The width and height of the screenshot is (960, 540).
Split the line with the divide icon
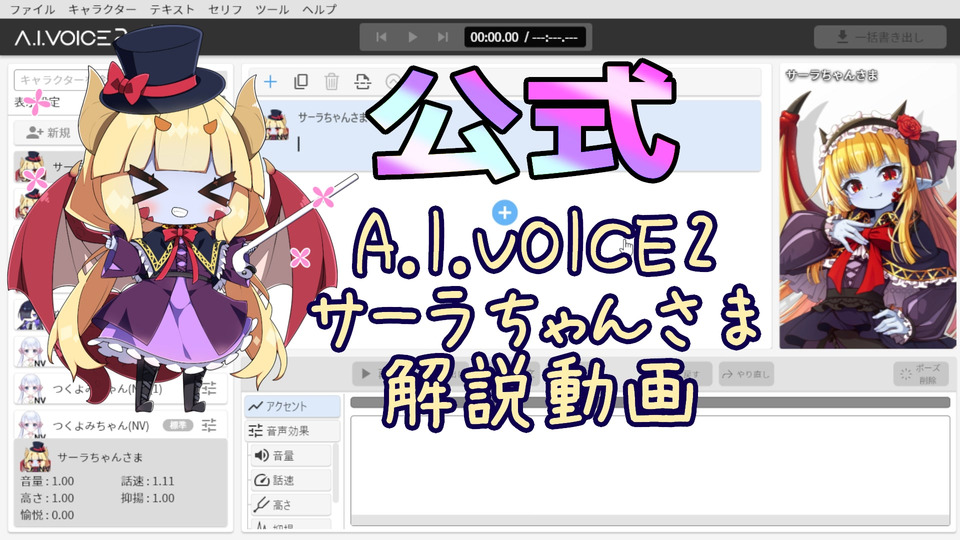click(362, 81)
